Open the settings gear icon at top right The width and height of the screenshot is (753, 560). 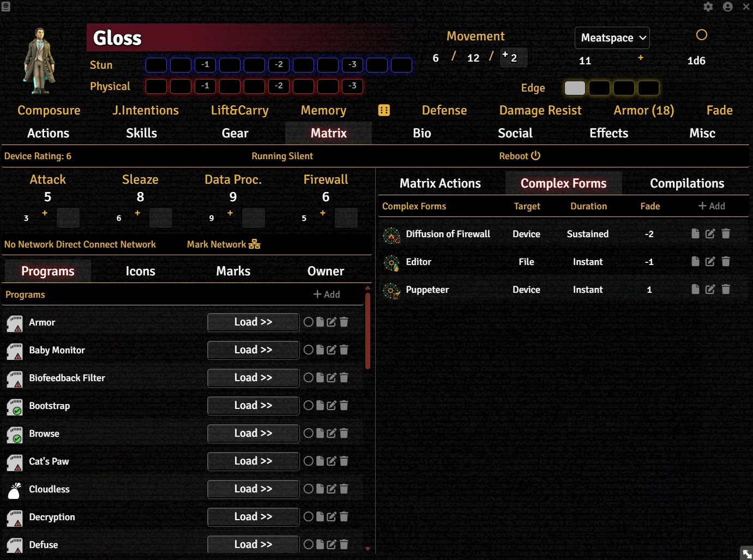(x=708, y=7)
